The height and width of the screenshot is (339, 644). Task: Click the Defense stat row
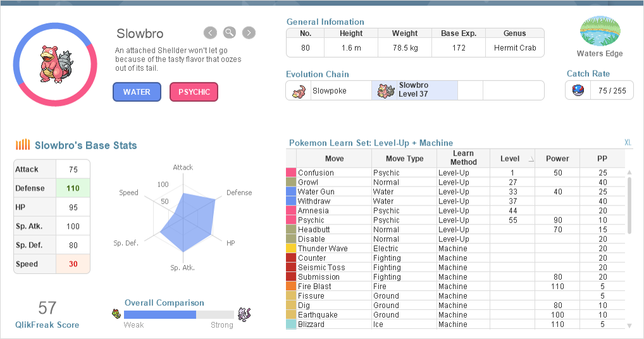click(52, 188)
